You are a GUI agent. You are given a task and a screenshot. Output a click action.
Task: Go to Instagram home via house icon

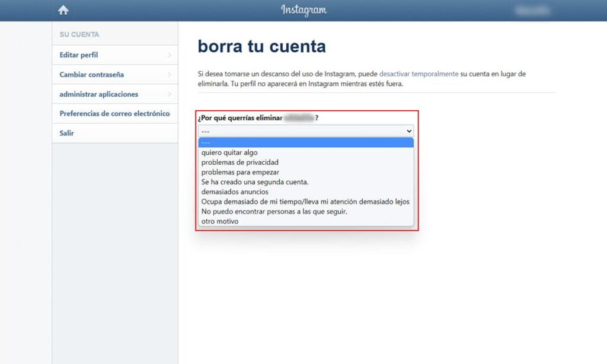(63, 10)
